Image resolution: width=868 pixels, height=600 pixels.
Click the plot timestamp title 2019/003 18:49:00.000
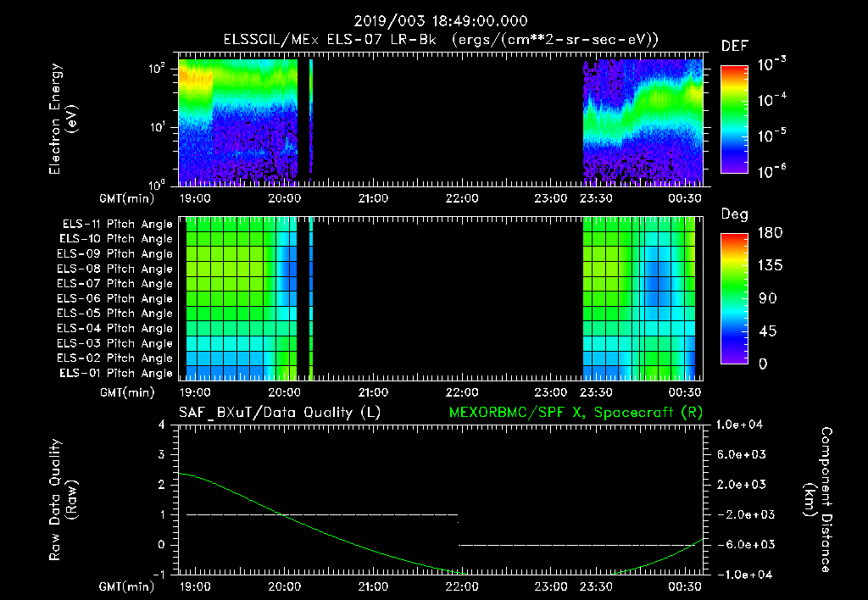pyautogui.click(x=441, y=21)
